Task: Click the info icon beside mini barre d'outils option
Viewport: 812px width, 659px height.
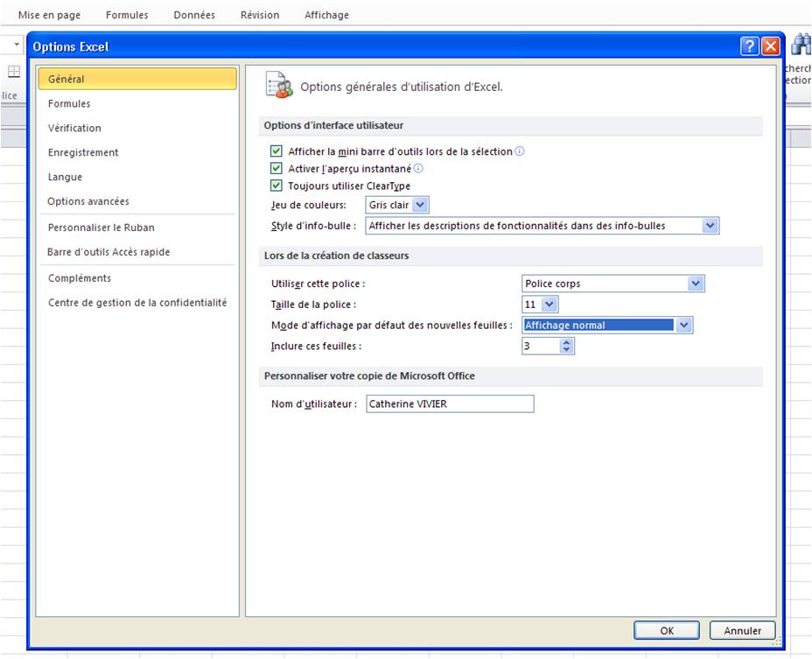Action: click(520, 151)
